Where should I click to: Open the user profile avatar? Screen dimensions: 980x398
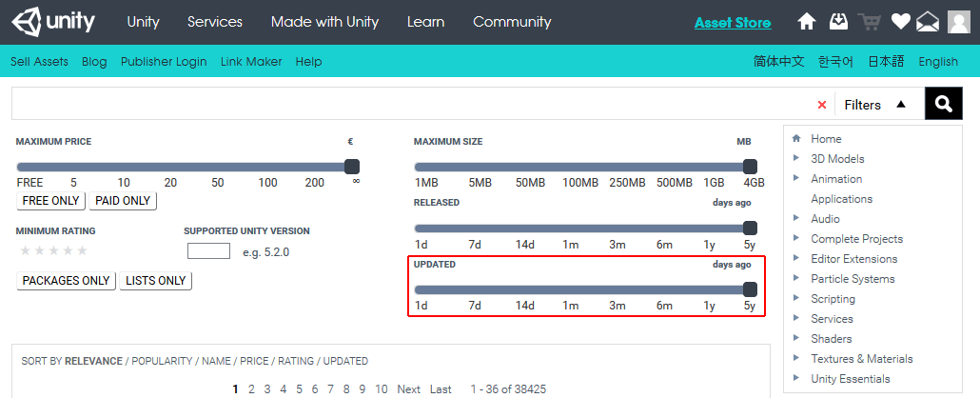(959, 22)
